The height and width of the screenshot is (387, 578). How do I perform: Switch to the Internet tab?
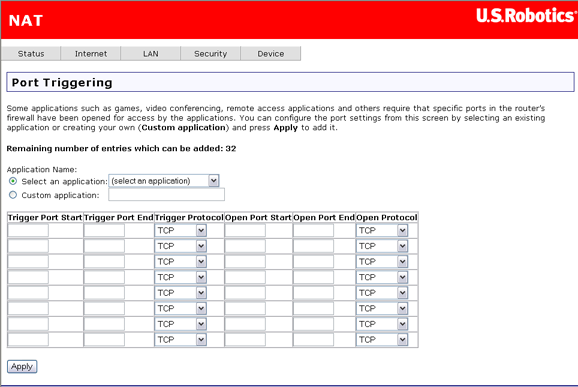[x=91, y=54]
